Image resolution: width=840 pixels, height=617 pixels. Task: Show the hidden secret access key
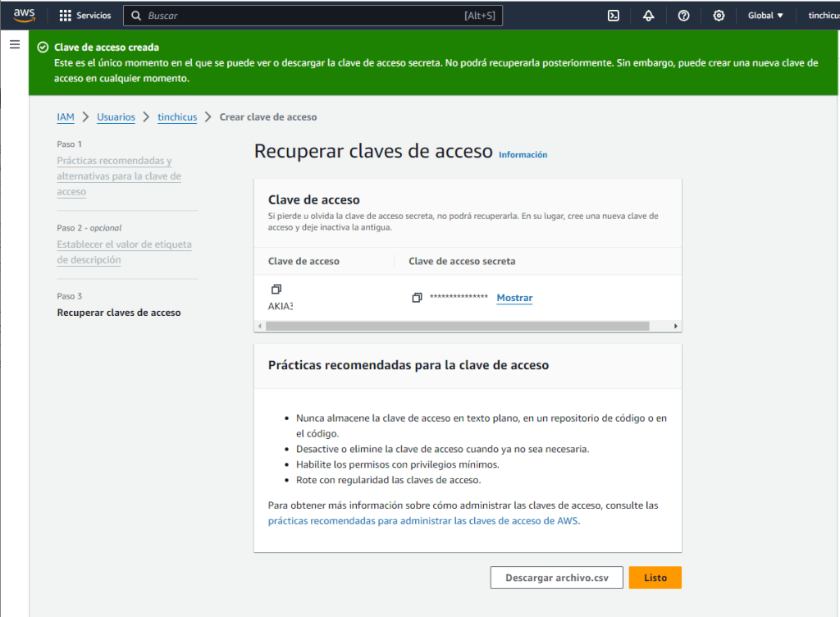pos(514,298)
